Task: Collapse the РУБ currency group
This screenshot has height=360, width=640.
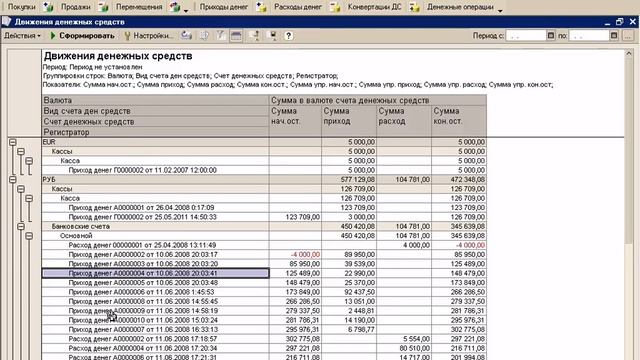Action: pyautogui.click(x=13, y=180)
